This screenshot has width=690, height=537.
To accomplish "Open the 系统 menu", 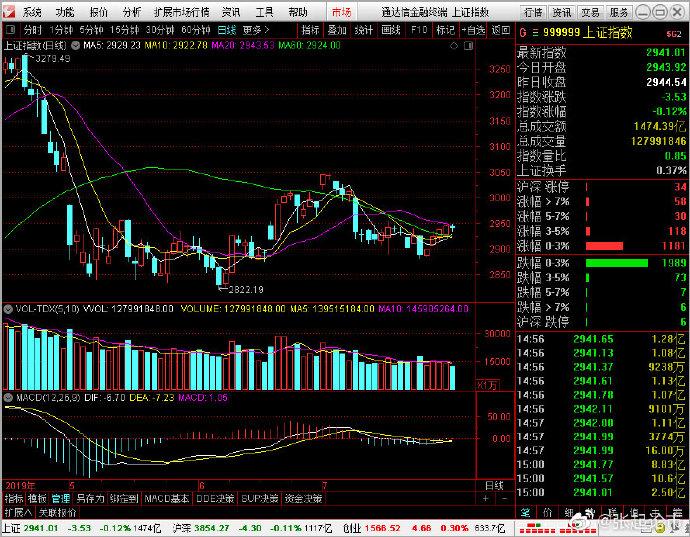I will tap(32, 12).
